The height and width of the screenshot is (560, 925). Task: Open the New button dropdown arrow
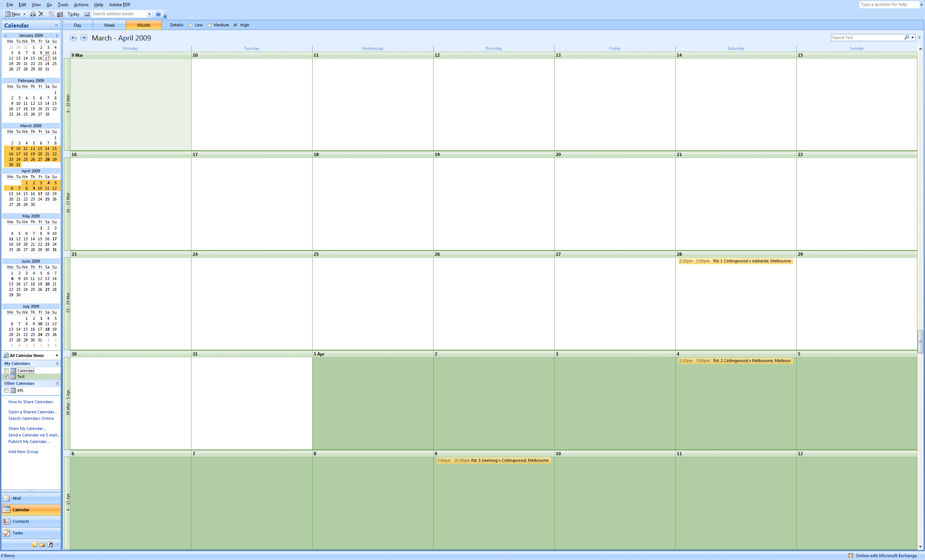(25, 14)
